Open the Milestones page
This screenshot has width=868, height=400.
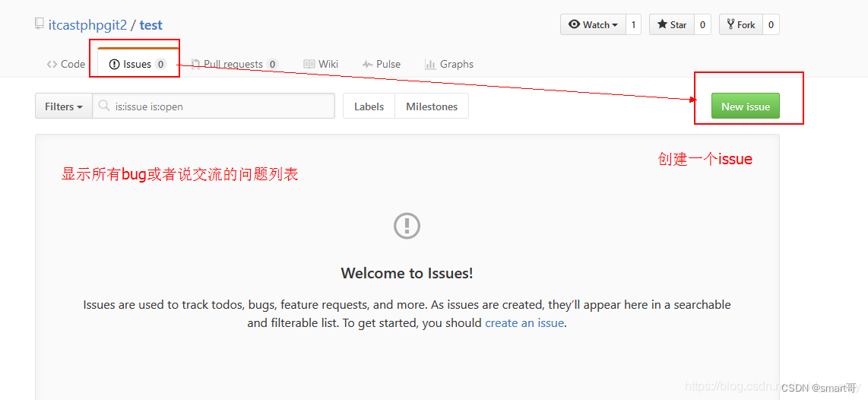click(432, 106)
